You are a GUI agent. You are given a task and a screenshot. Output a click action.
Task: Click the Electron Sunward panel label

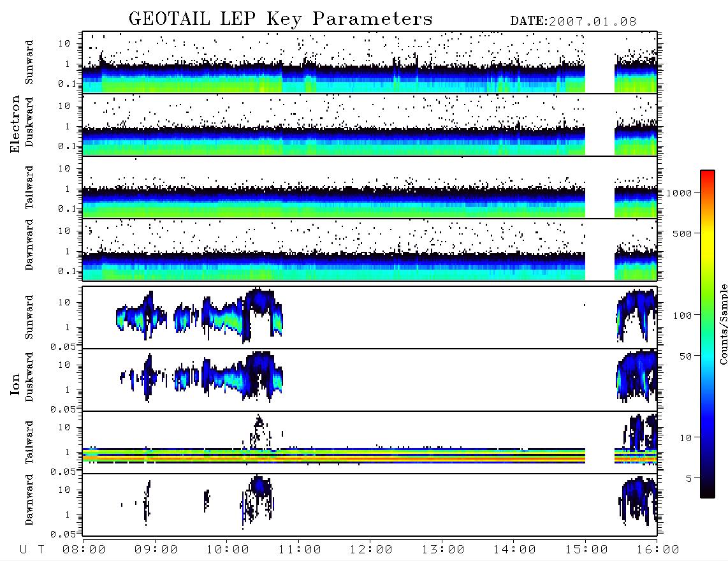point(29,62)
